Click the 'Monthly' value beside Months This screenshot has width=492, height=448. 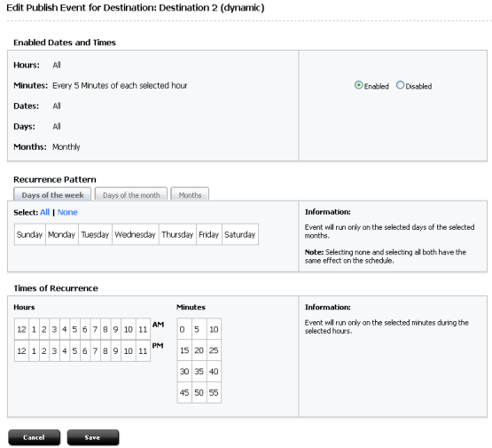point(66,146)
